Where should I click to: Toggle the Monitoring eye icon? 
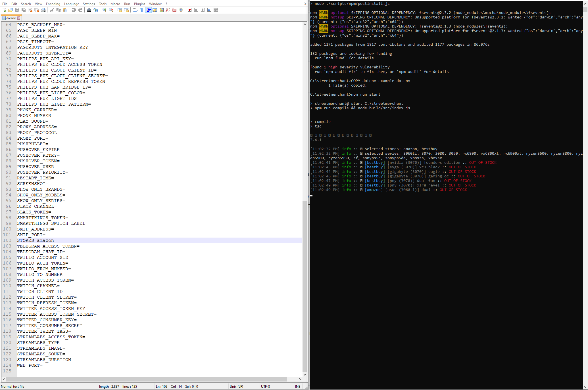coord(181,10)
